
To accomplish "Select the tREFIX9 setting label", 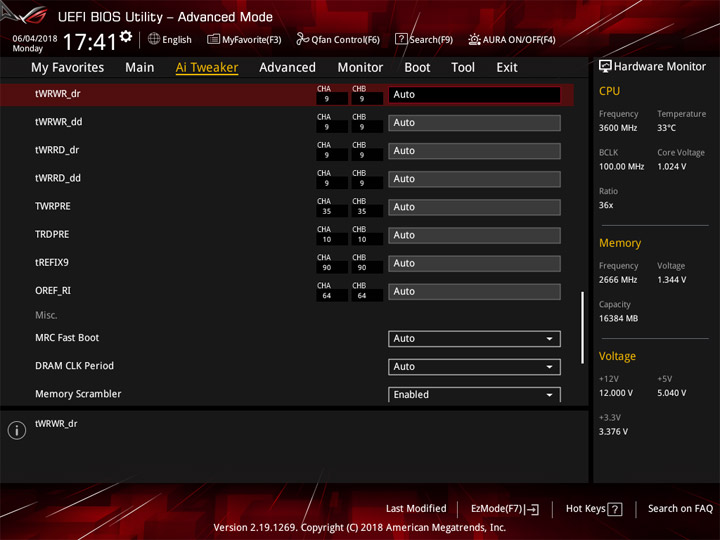I will [x=52, y=262].
